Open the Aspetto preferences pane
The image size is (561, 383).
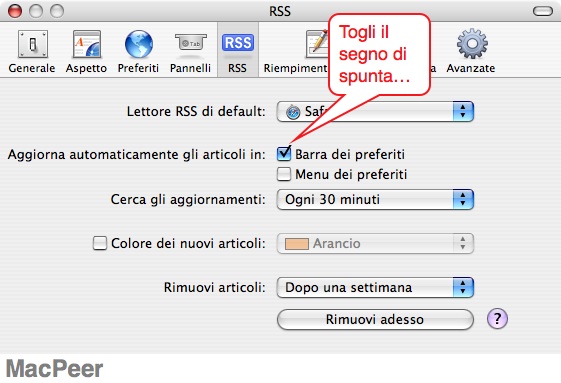tap(86, 52)
